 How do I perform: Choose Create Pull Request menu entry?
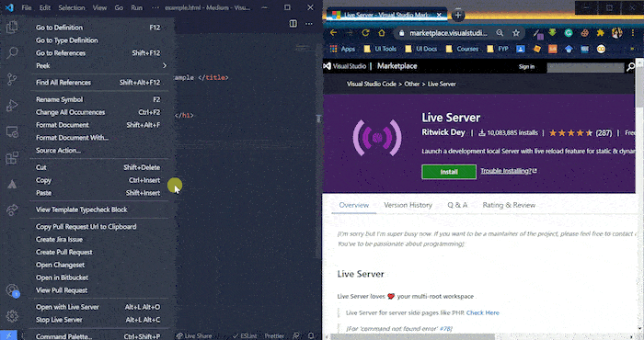(x=98, y=252)
